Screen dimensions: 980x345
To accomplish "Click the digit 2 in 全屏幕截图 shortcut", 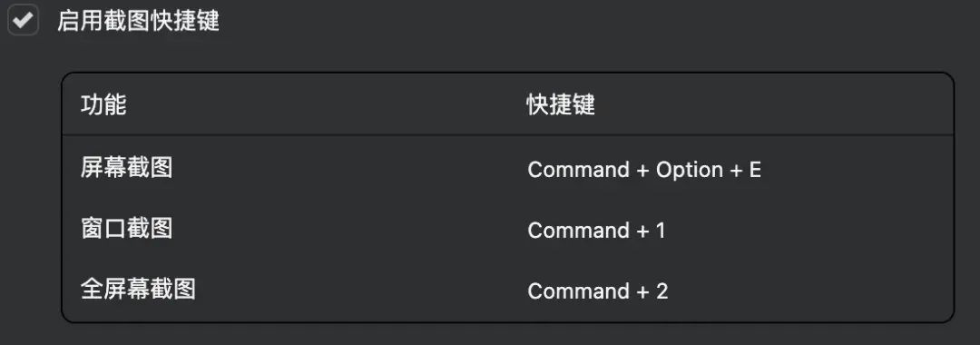I will (x=661, y=291).
